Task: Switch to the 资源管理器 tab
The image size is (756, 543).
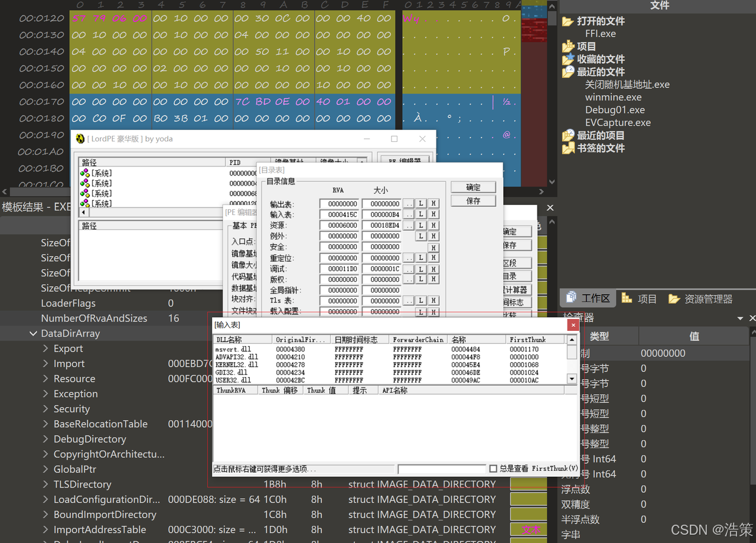Action: point(700,298)
